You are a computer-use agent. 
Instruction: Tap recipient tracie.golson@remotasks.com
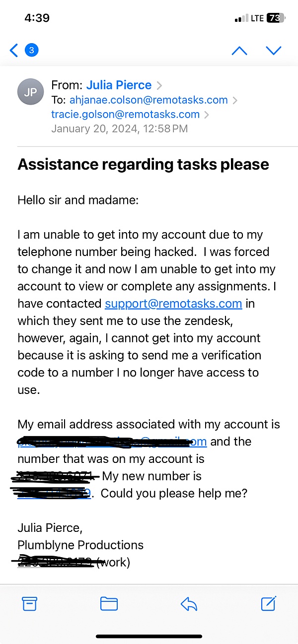(x=125, y=114)
